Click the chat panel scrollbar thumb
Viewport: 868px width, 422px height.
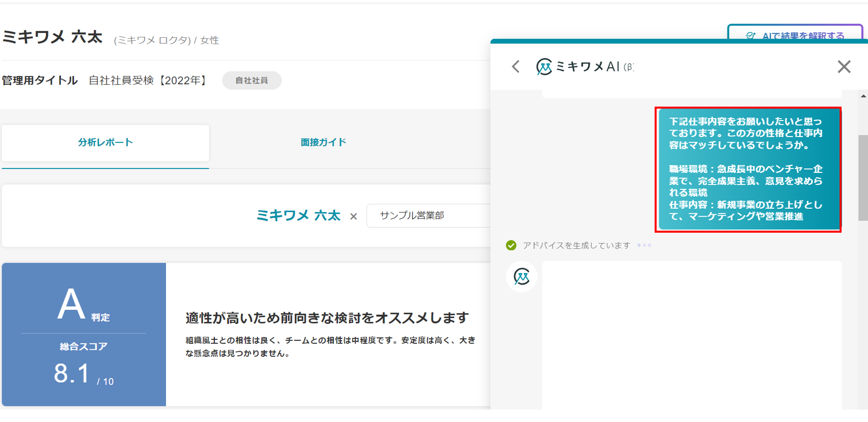tap(863, 177)
